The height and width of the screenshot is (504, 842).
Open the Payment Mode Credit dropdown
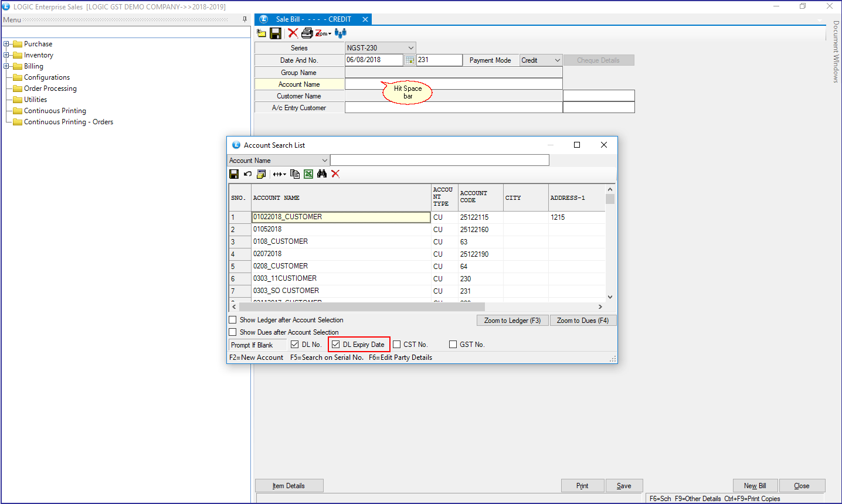557,60
